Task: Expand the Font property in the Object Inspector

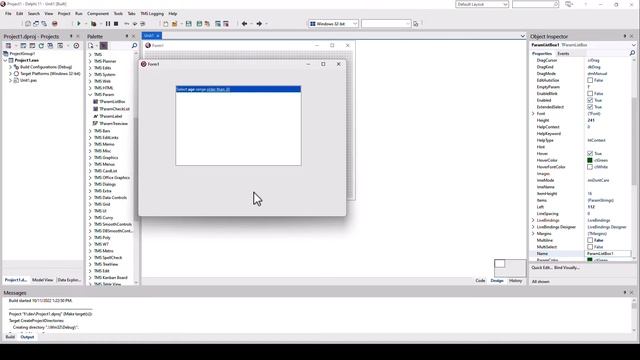Action: point(533,113)
